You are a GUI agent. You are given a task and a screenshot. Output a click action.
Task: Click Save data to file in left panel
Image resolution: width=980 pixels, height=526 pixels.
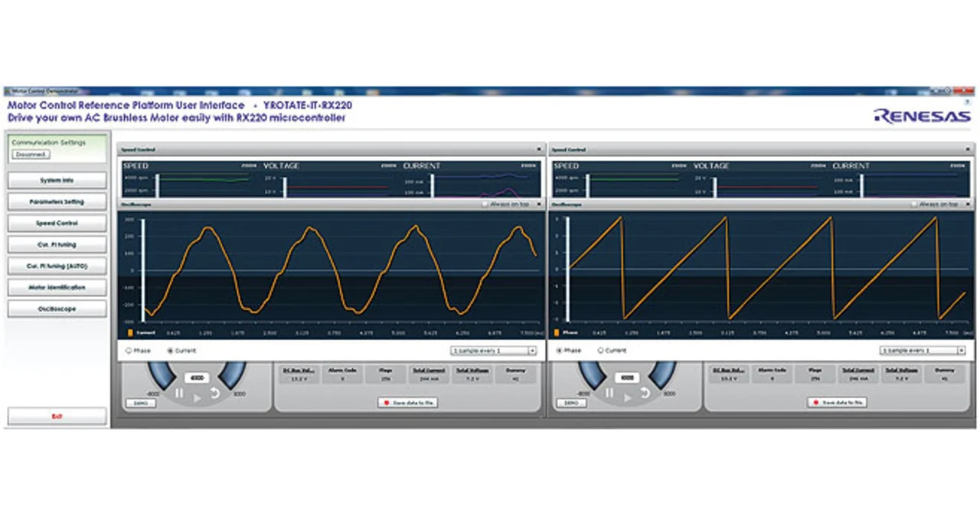coord(408,403)
